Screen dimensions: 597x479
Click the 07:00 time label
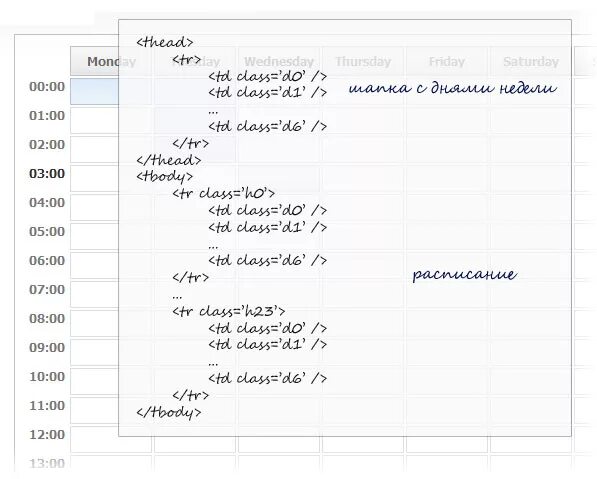[x=47, y=289]
